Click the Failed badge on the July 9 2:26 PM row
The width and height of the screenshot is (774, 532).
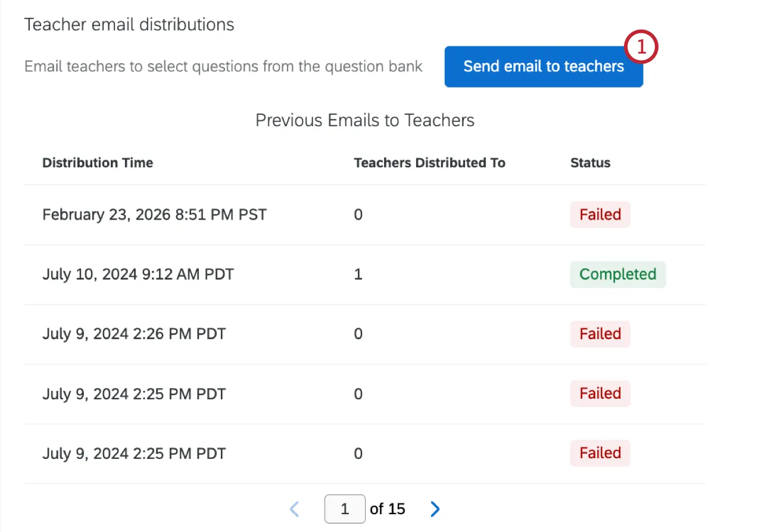600,334
